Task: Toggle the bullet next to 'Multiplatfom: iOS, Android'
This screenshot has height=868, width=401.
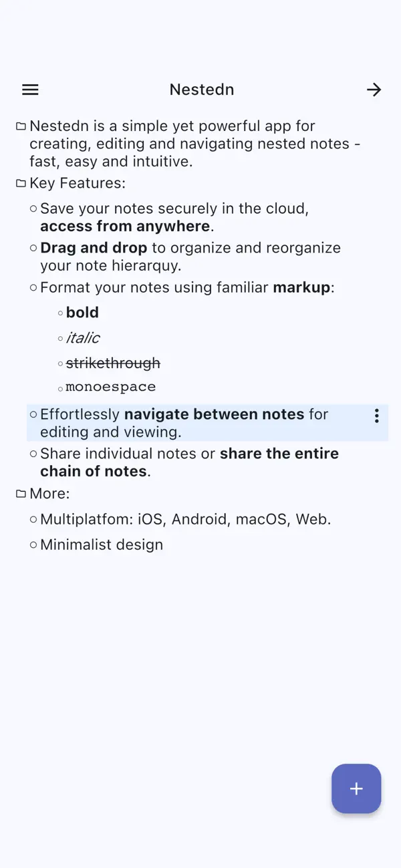Action: pos(33,519)
